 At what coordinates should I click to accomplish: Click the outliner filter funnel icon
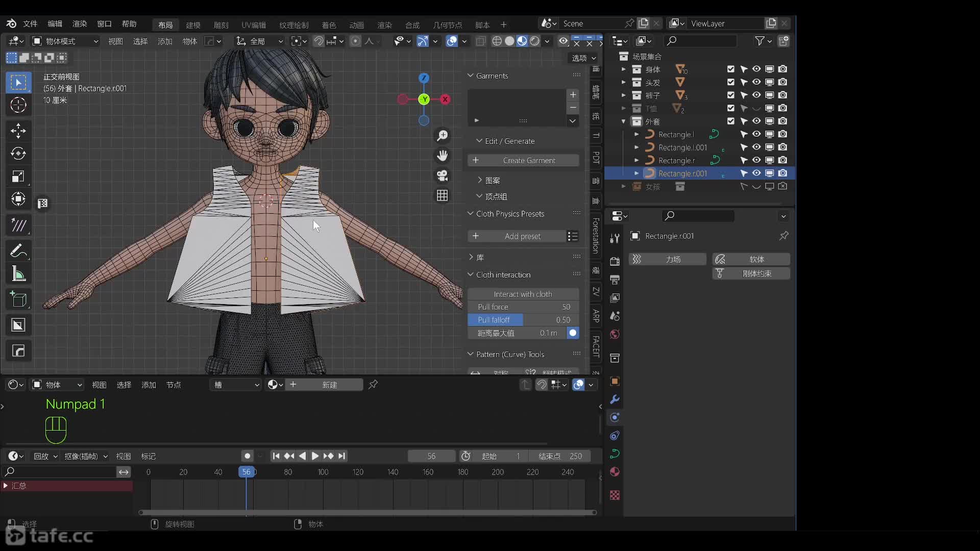pyautogui.click(x=760, y=41)
